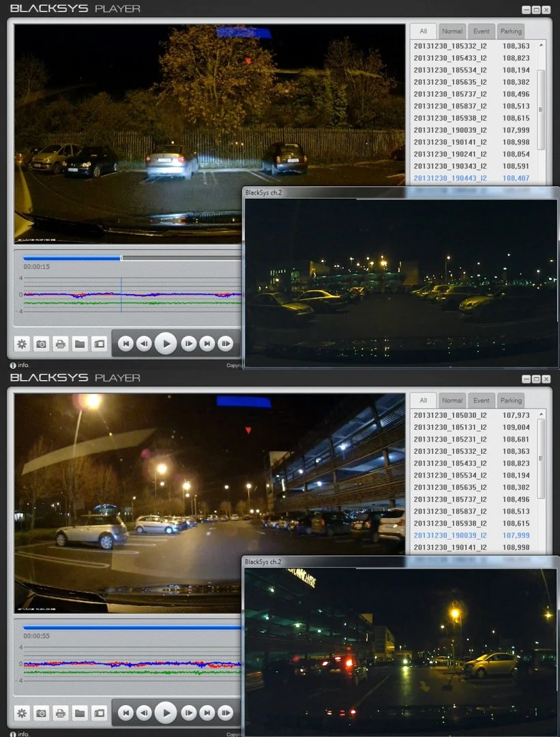The width and height of the screenshot is (560, 737).
Task: Click scroll-up arrow of lower file list
Action: pyautogui.click(x=541, y=414)
